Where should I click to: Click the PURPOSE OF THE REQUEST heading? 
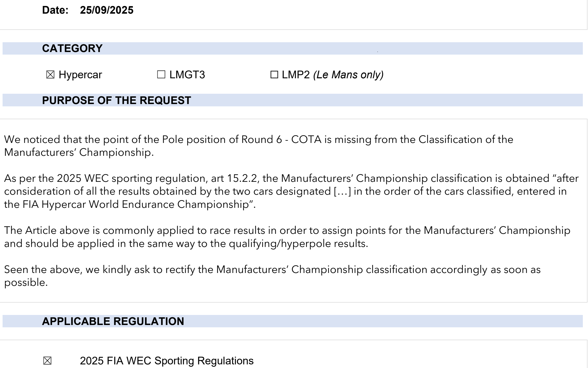[x=116, y=100]
